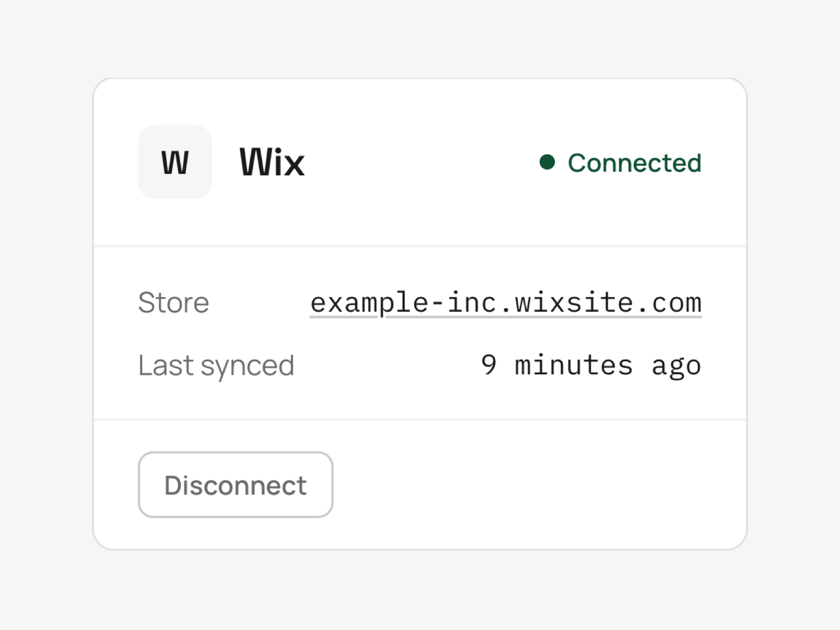Select the Store field label
840x630 pixels.
(x=174, y=303)
